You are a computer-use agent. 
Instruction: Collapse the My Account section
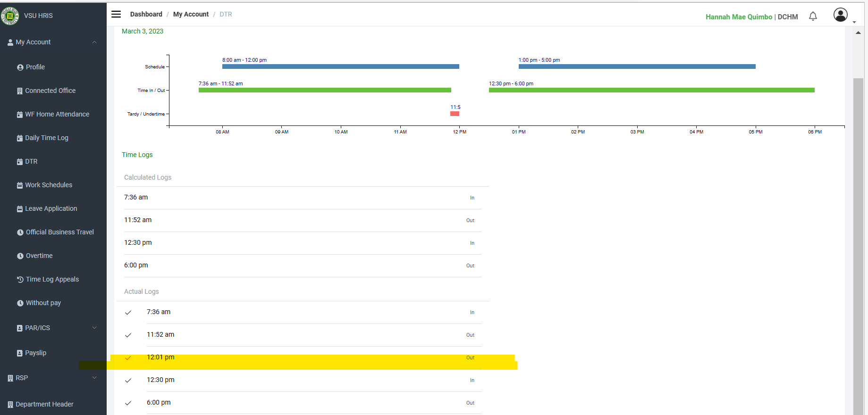tap(94, 42)
